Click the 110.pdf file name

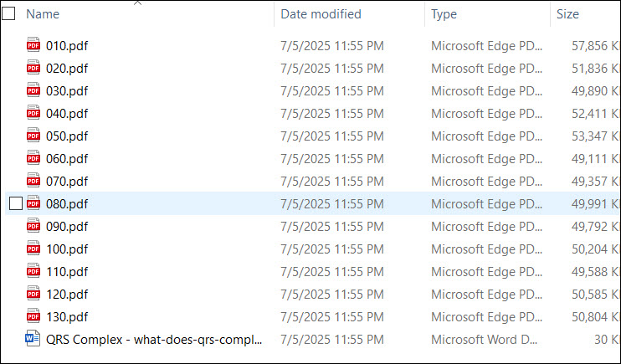pyautogui.click(x=67, y=271)
